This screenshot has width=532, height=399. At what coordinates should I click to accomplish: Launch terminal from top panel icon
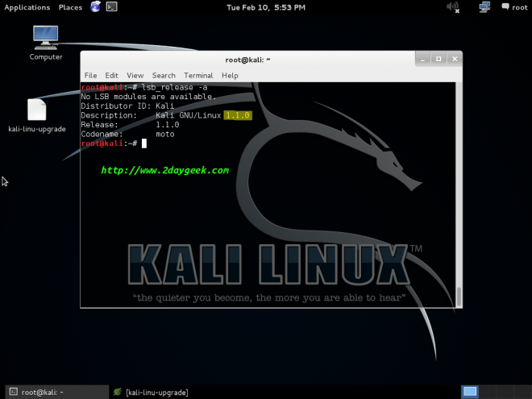tap(113, 7)
